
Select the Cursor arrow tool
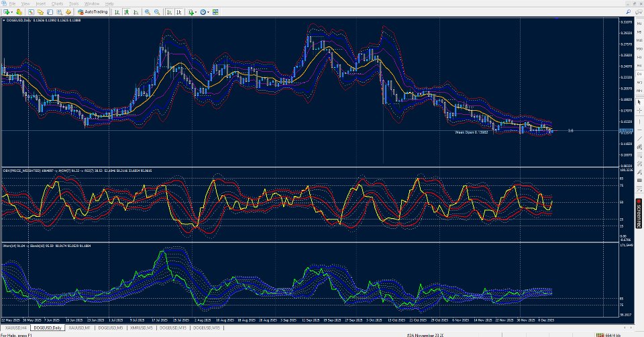(639, 102)
